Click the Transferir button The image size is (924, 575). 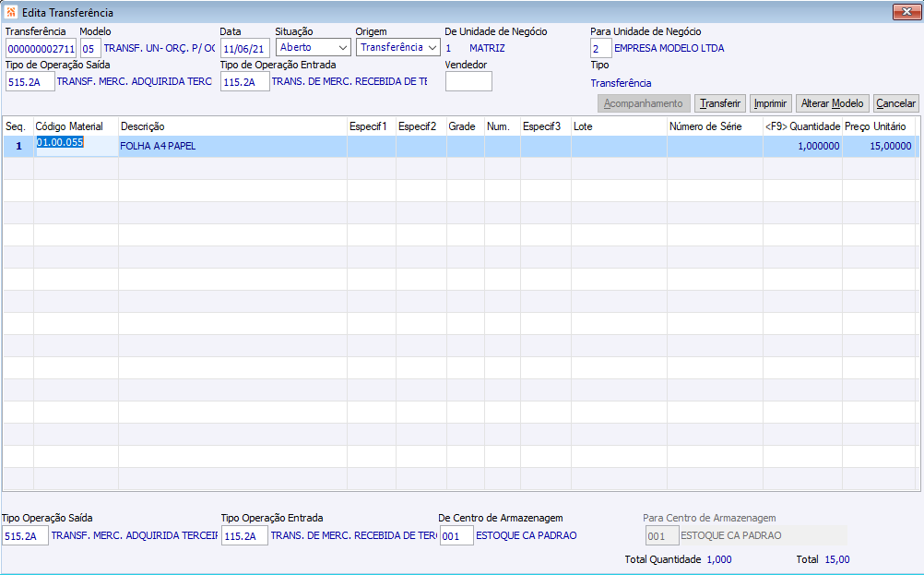coord(720,103)
